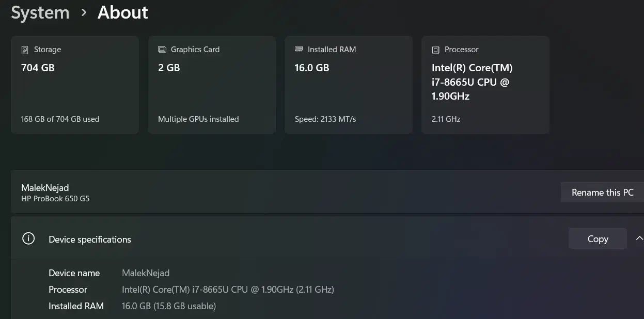
Task: Click the Installed RAM memory icon
Action: (299, 50)
